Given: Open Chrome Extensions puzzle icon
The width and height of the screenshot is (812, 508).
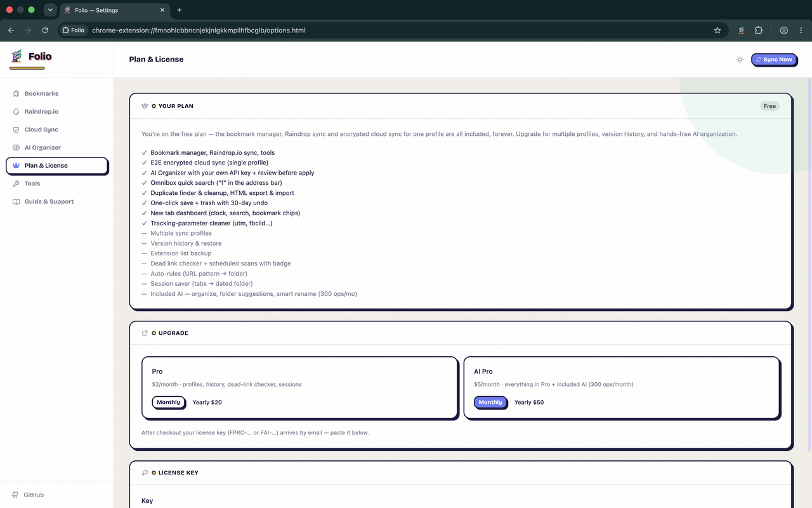Looking at the screenshot, I should [x=758, y=30].
